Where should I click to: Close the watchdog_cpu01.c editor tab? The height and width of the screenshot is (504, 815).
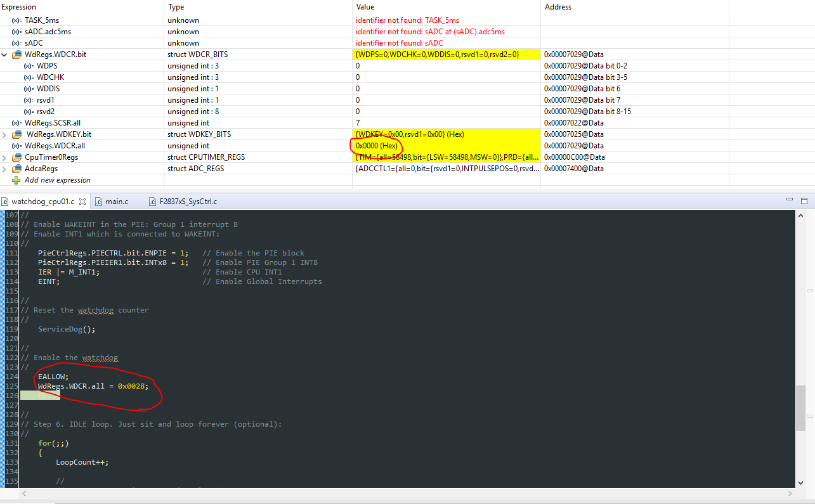[x=81, y=201]
